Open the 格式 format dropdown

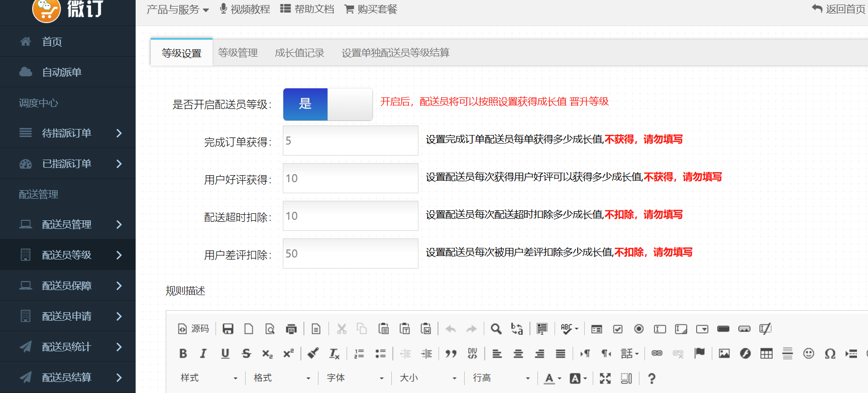click(x=282, y=378)
